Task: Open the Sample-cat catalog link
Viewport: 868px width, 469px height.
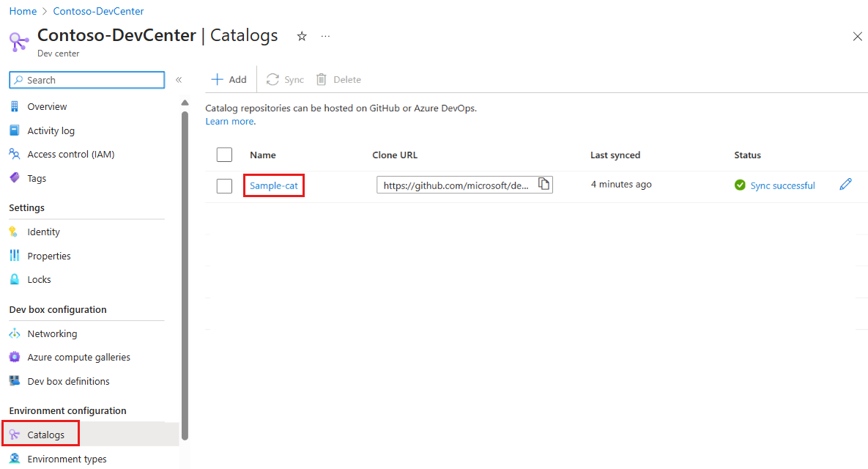Action: [274, 186]
